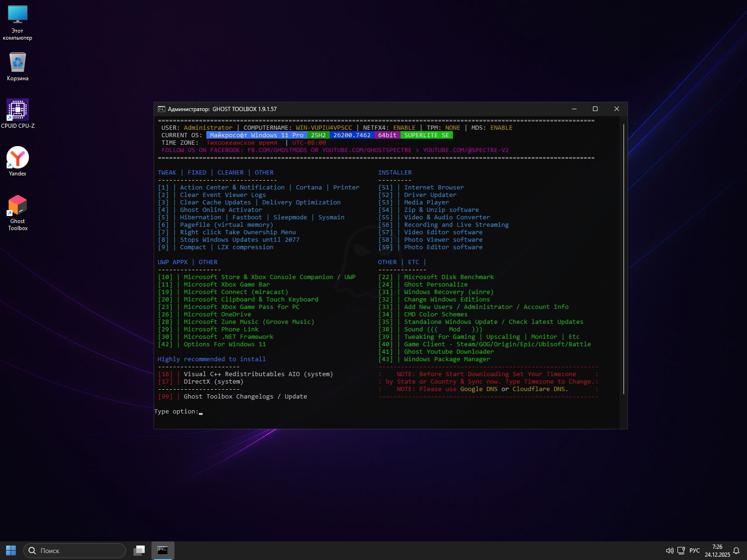Select the 'Этот компьютер' desktop icon
The image size is (747, 560).
coord(18,15)
